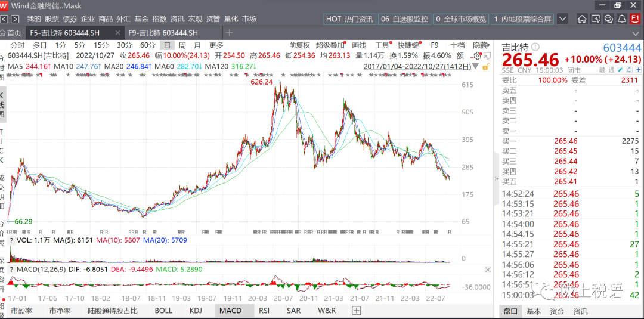Image resolution: width=644 pixels, height=319 pixels.
Task: Select the RSI indicator tab
Action: 264,311
